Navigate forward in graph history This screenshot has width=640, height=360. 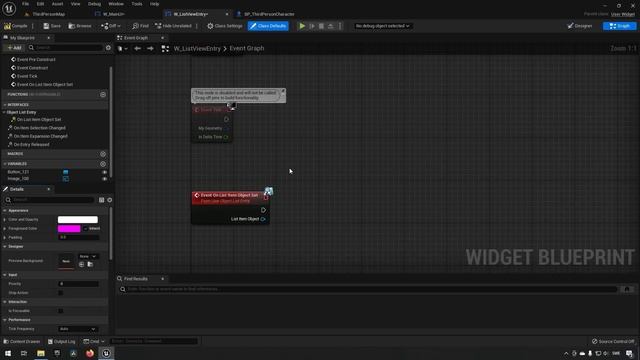150,49
